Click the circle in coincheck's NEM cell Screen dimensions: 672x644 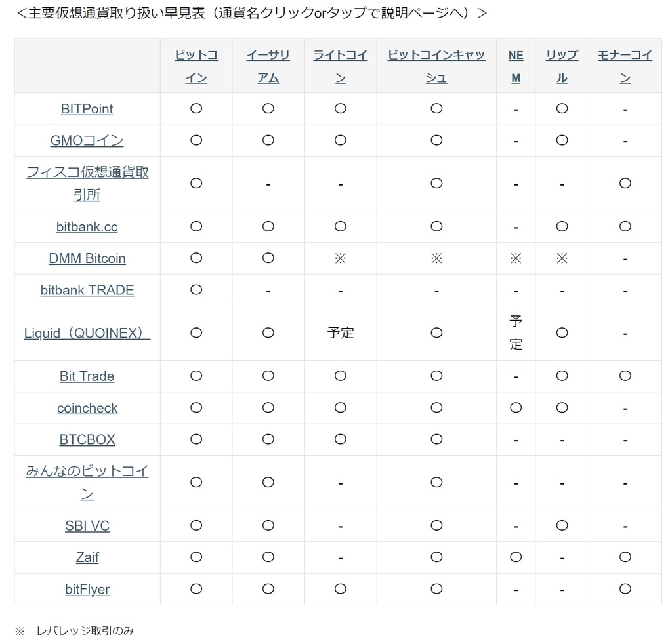[x=516, y=407]
